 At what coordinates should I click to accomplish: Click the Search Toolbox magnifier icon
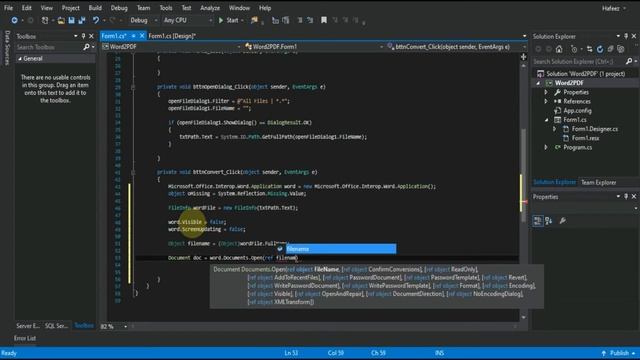86,47
